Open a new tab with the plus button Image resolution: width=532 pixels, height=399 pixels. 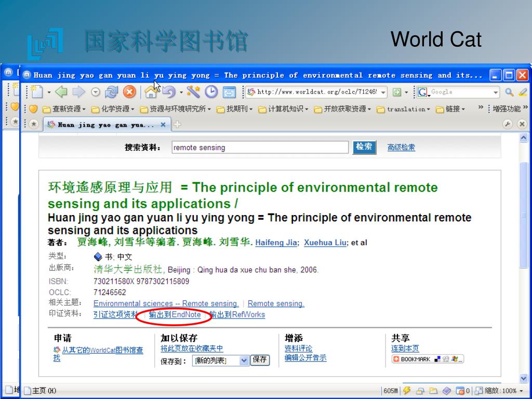click(177, 125)
